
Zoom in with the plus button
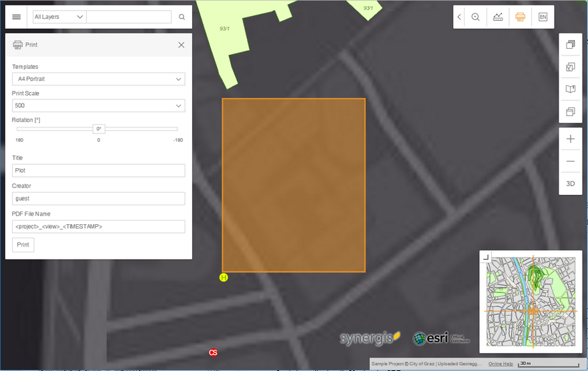click(x=570, y=139)
